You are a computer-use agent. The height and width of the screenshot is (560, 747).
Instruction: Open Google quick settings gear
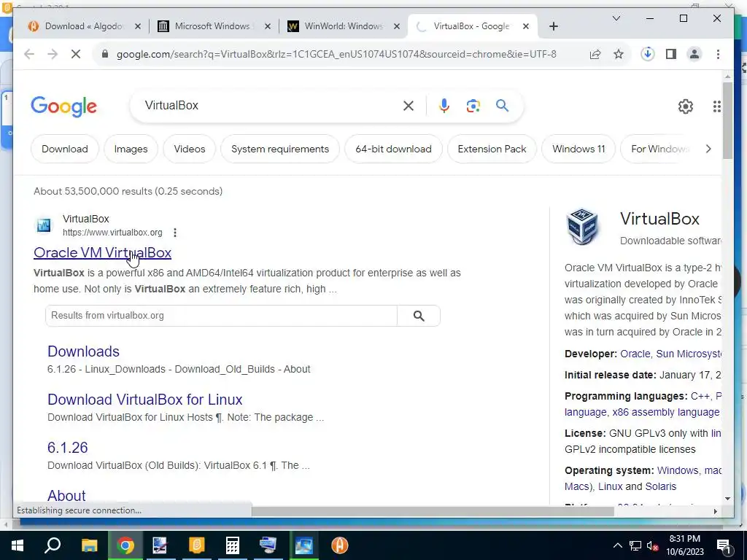coord(686,106)
